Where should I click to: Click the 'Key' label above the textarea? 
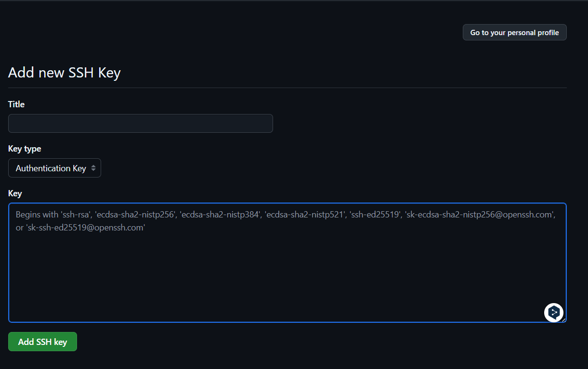click(15, 193)
